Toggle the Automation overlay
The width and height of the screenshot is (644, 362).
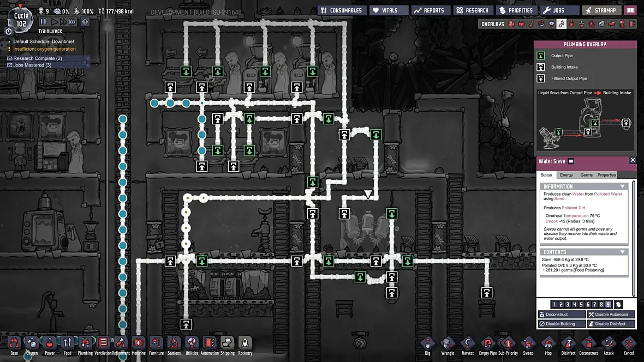631,24
